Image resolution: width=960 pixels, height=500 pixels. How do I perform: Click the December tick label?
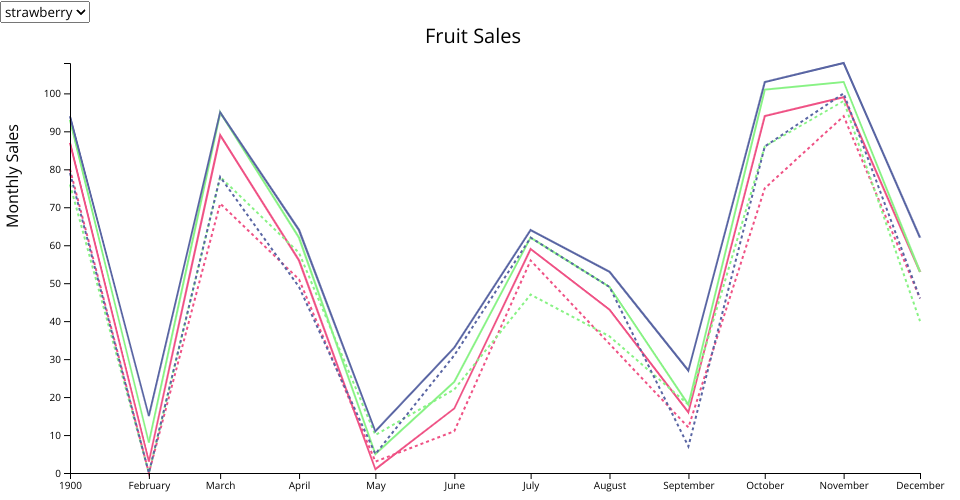[x=919, y=486]
